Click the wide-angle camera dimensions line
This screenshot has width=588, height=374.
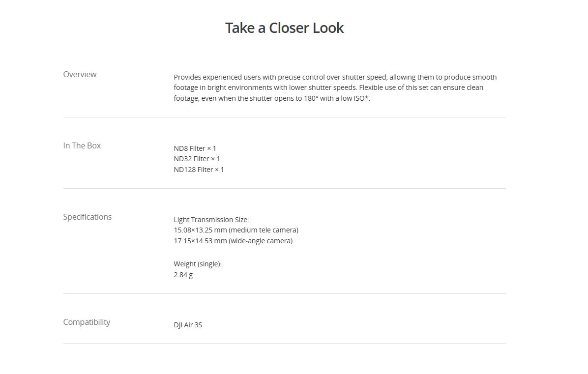pyautogui.click(x=233, y=241)
